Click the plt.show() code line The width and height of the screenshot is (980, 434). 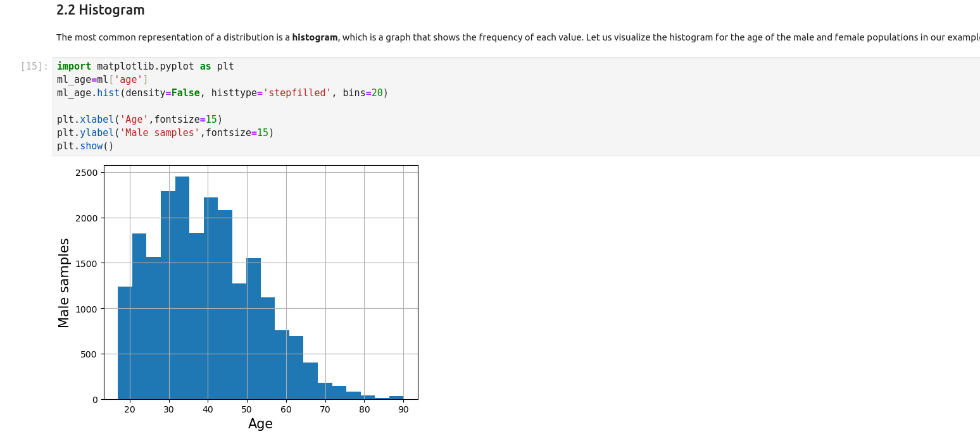(x=85, y=146)
